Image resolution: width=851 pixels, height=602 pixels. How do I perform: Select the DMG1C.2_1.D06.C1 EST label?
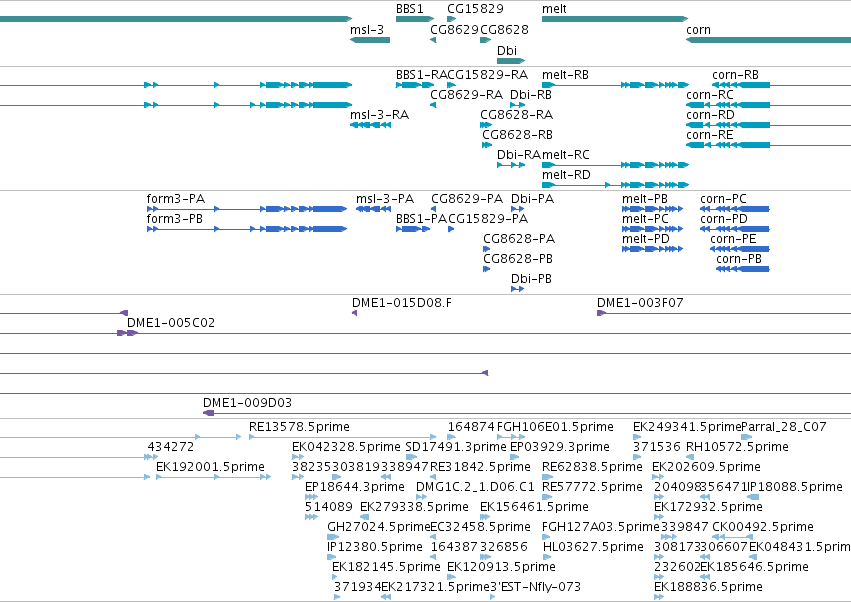click(475, 487)
